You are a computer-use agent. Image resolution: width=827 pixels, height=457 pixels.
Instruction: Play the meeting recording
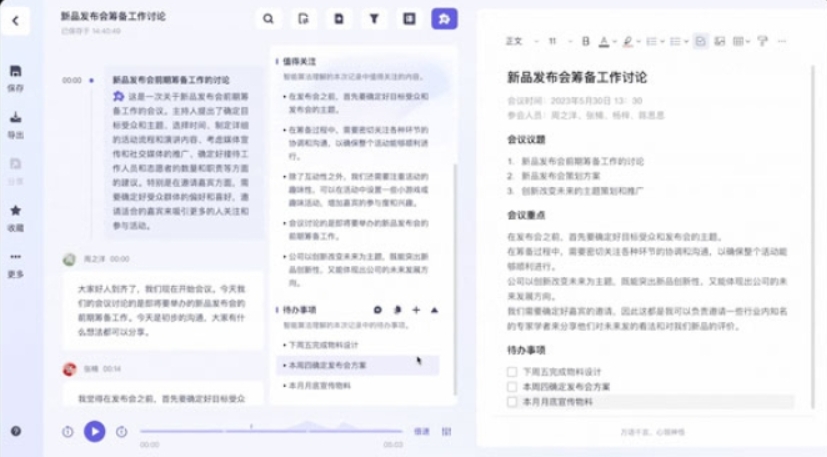tap(95, 431)
